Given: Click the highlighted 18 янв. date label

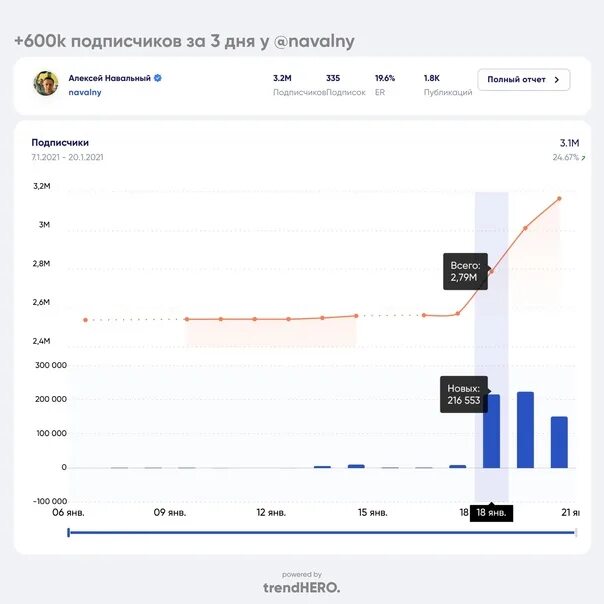Looking at the screenshot, I should click(x=492, y=513).
